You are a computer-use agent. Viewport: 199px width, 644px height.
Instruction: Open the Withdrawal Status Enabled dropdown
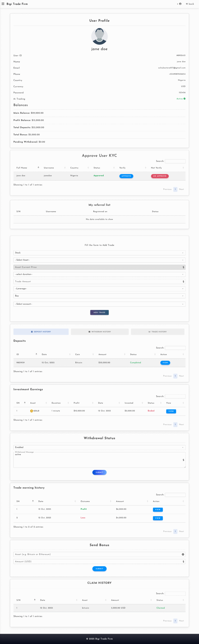99,447
